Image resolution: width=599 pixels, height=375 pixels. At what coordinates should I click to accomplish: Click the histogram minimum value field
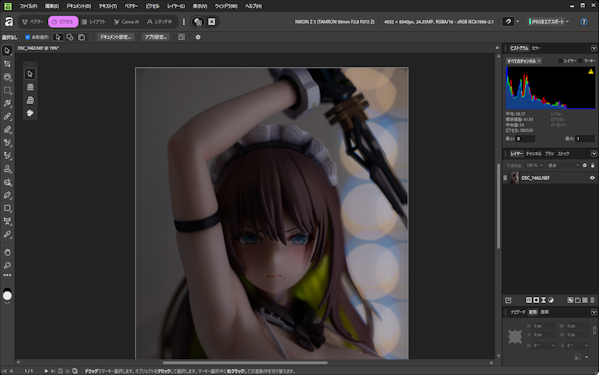pos(525,139)
